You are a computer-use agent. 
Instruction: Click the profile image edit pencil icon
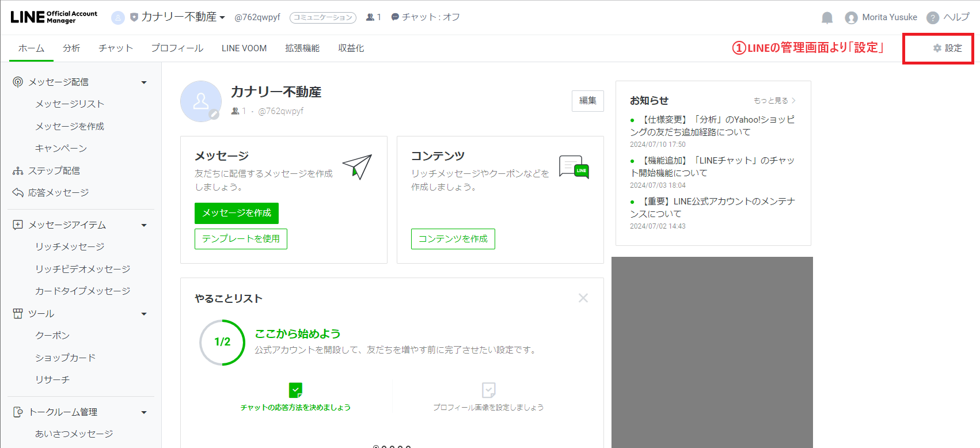coord(214,115)
